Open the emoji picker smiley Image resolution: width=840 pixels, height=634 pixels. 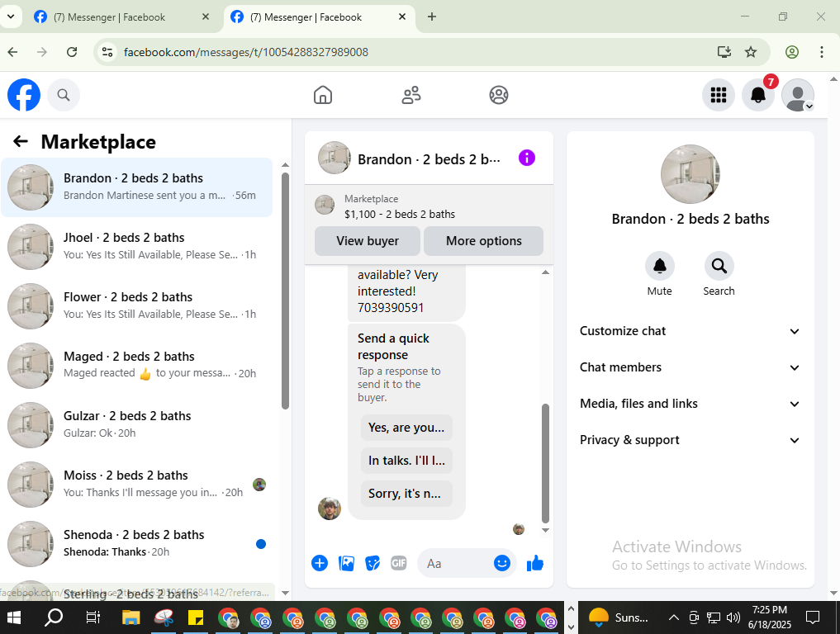point(502,563)
